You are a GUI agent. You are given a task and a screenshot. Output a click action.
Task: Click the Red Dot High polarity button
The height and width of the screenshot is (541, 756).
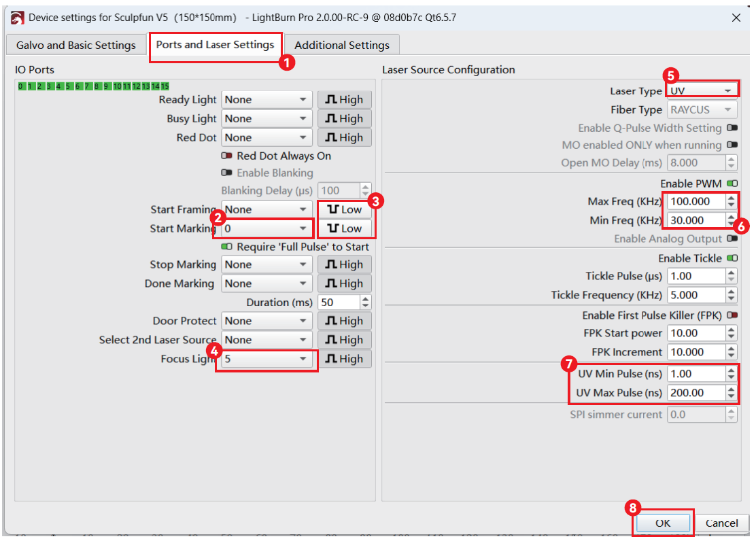pyautogui.click(x=345, y=138)
